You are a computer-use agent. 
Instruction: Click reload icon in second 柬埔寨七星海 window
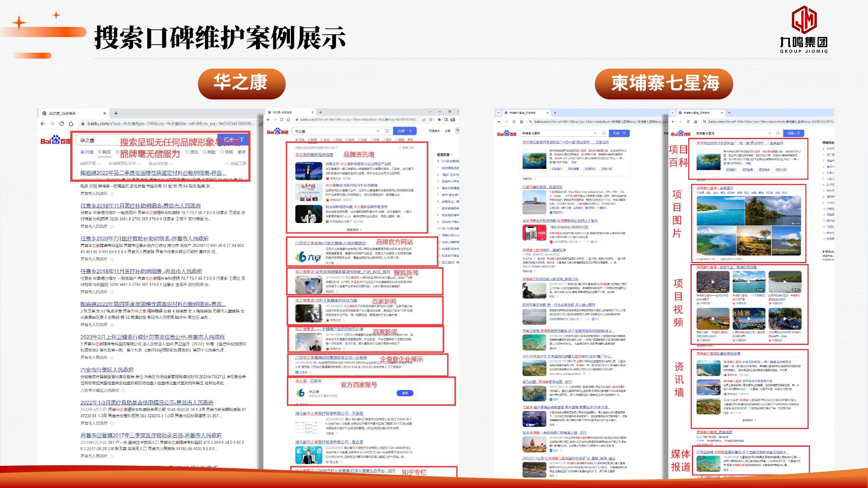688,122
